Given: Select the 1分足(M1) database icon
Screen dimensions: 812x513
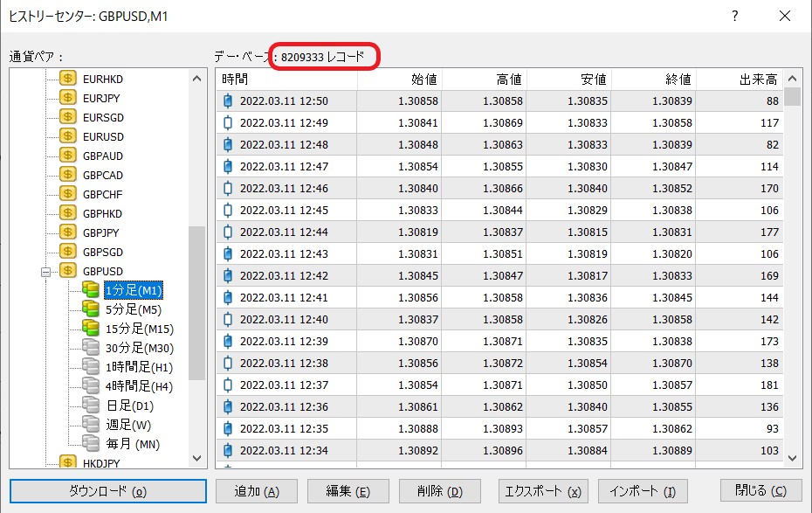Looking at the screenshot, I should coord(91,289).
